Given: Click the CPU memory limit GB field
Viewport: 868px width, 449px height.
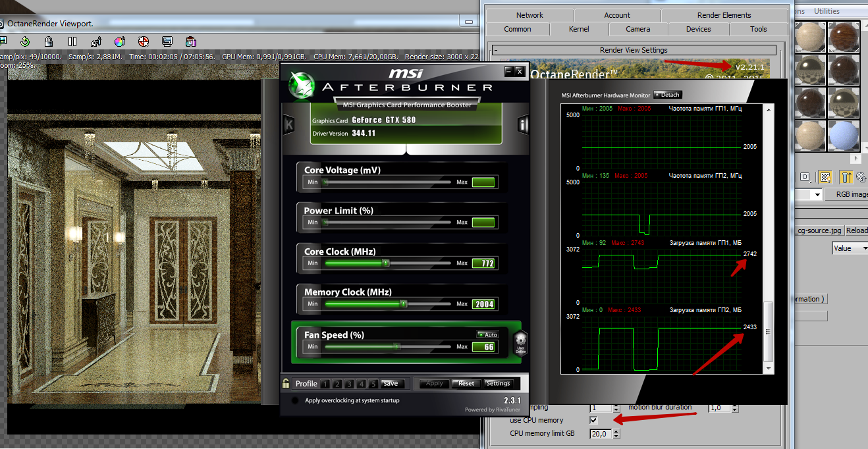Looking at the screenshot, I should coord(601,434).
